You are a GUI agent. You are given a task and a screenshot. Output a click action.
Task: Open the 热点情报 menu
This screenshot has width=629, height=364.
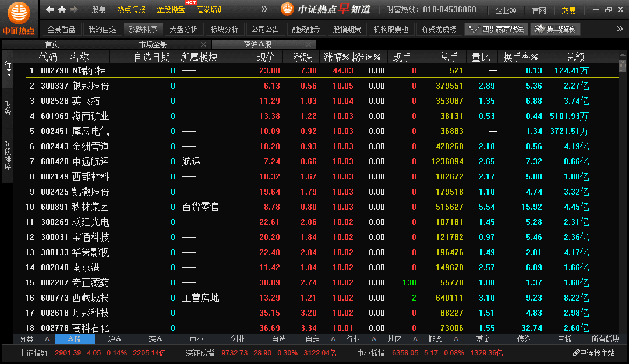click(x=131, y=10)
